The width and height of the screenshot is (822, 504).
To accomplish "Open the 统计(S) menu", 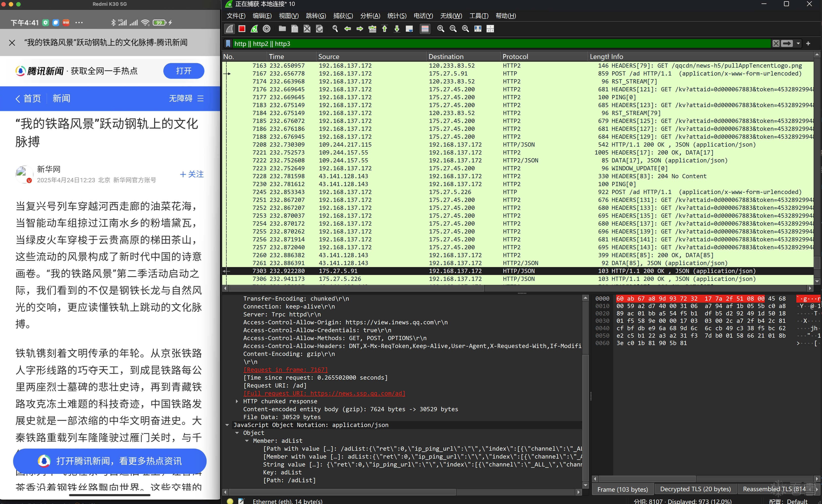I will click(x=397, y=16).
